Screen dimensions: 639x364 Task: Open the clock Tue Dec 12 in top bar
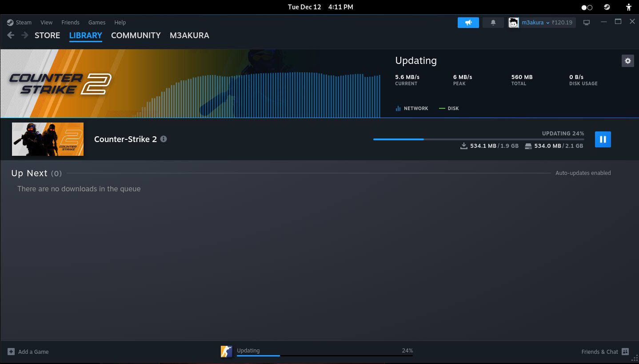point(320,7)
